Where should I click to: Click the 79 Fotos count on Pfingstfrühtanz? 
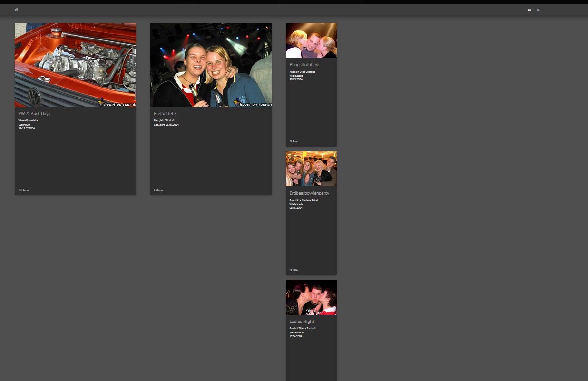pyautogui.click(x=294, y=141)
